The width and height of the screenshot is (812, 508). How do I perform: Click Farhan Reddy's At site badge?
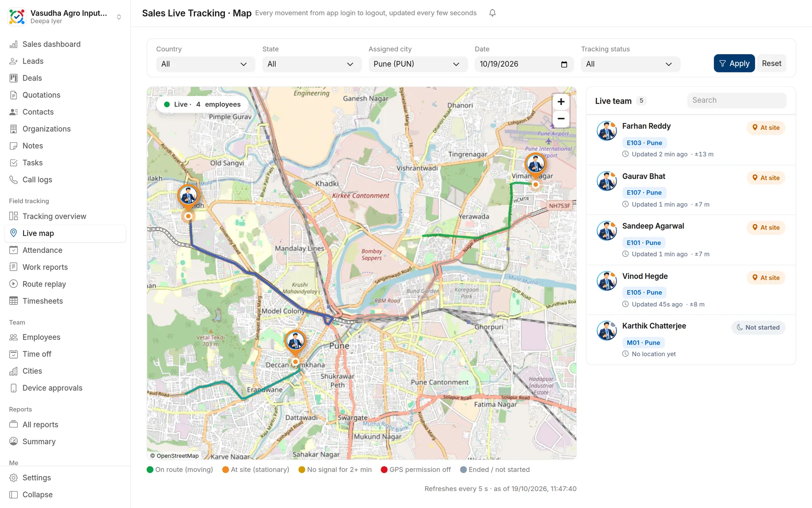(x=766, y=128)
